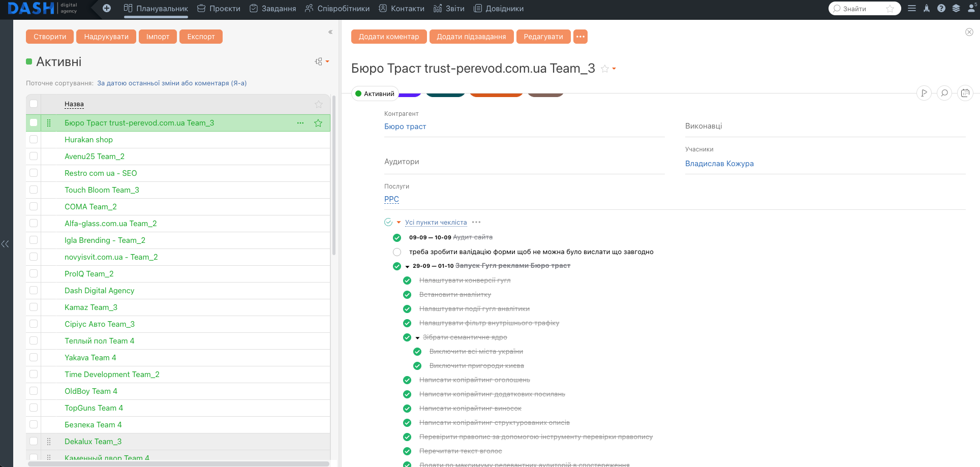Collapse Запуск Гугл реклами Бюро траст subtasks
This screenshot has height=467, width=980.
(408, 266)
